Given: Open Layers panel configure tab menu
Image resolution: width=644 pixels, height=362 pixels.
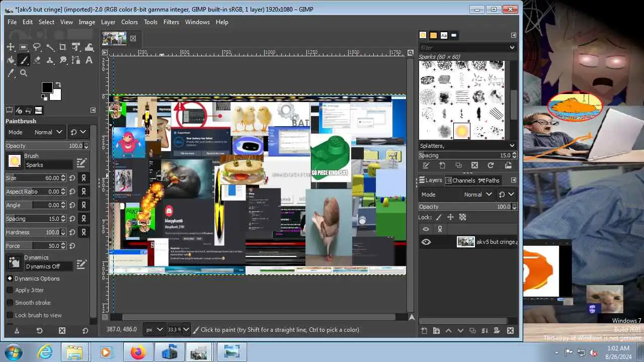Looking at the screenshot, I should tap(513, 180).
